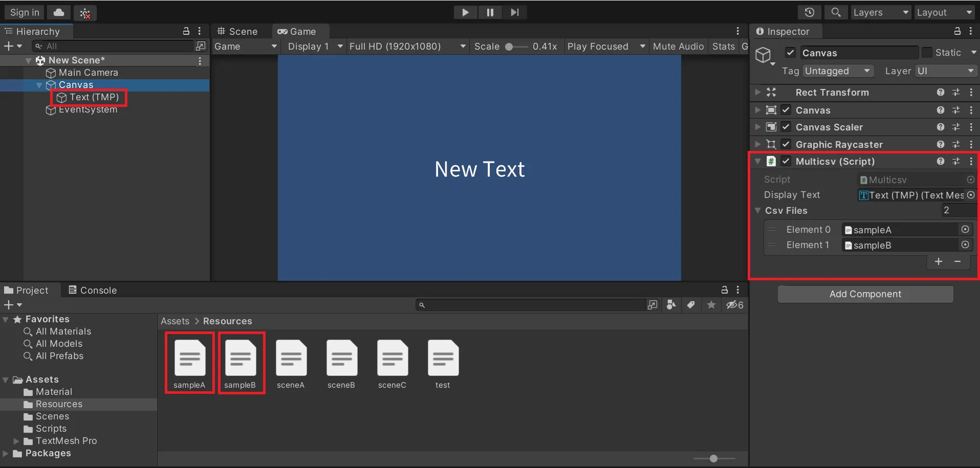The height and width of the screenshot is (468, 980).
Task: Toggle the Stats button
Action: point(723,47)
